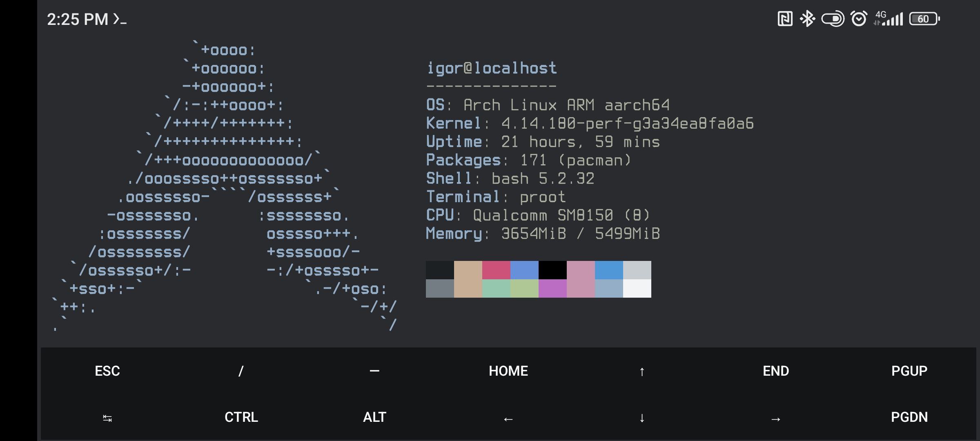
Task: Tap the alarm clock status icon
Action: point(858,19)
